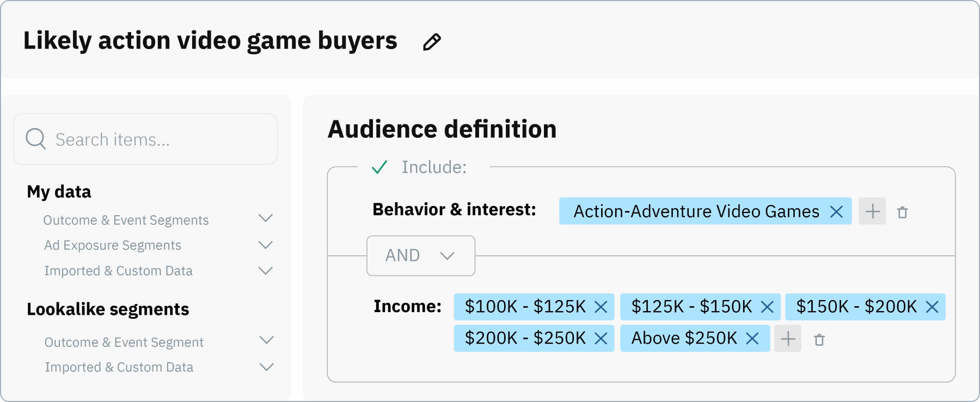
Task: Expand Outcome & Event Segments under My data
Action: coord(266,218)
